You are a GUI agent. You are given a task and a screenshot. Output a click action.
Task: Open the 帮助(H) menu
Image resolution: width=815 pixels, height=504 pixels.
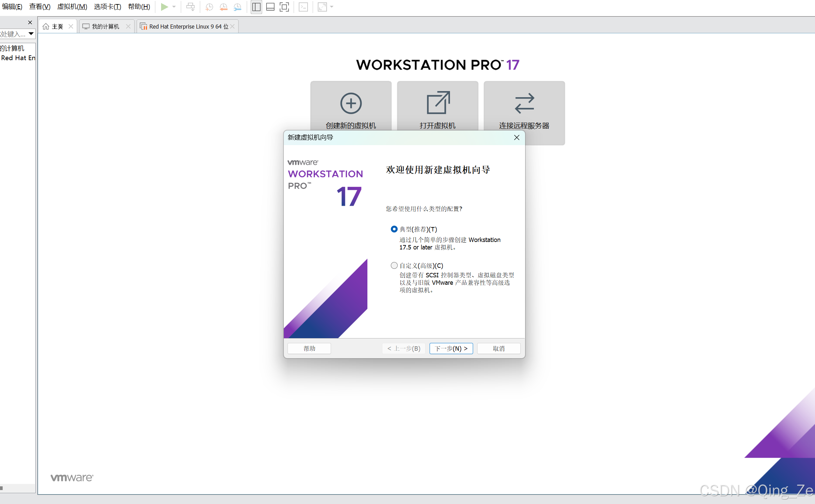point(139,7)
